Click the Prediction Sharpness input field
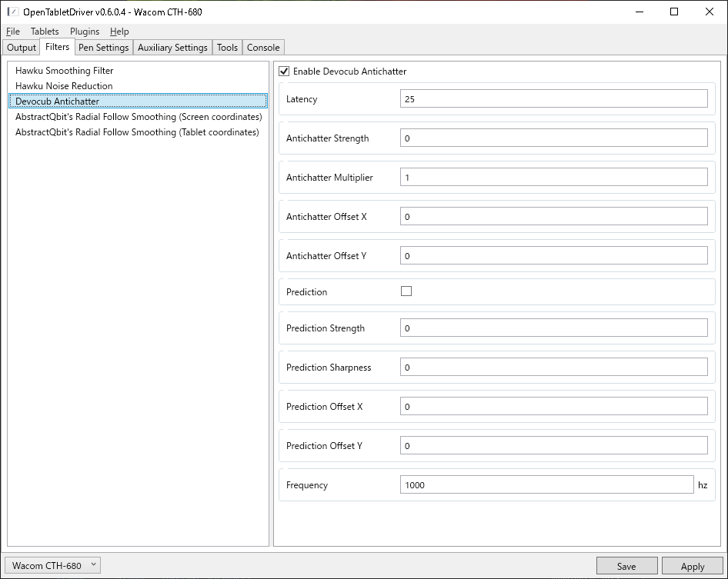This screenshot has height=579, width=728. (554, 367)
